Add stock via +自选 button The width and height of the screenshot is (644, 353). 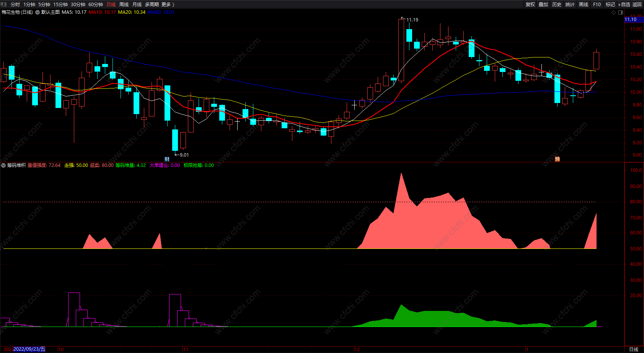[x=624, y=5]
